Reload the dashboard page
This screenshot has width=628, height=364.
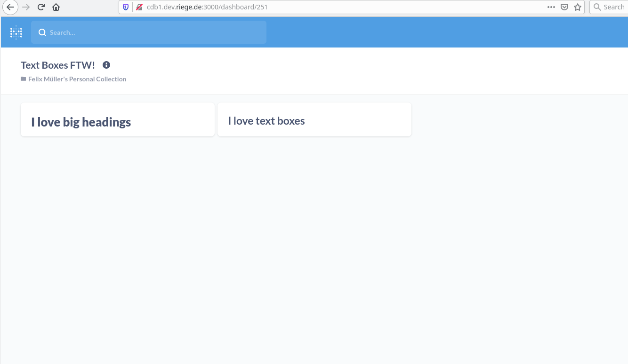40,7
